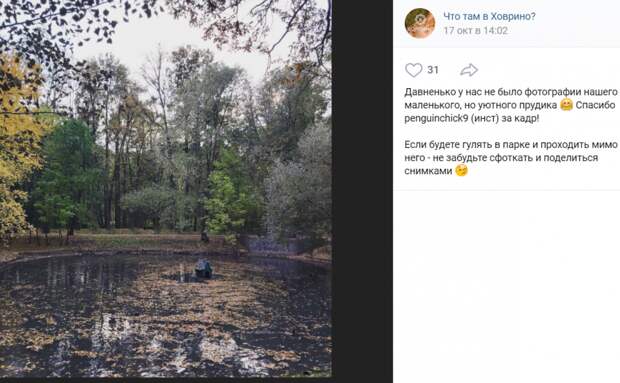620x383 pixels.
Task: Click the autumn pond photo
Action: click(x=166, y=189)
